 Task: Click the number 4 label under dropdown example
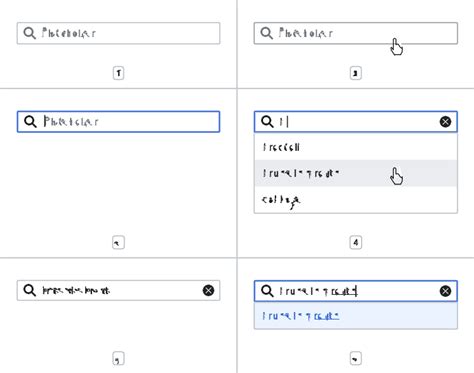356,242
